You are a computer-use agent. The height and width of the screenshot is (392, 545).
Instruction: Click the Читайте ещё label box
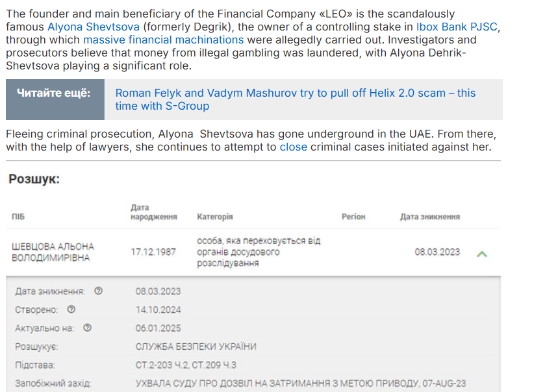click(x=55, y=99)
